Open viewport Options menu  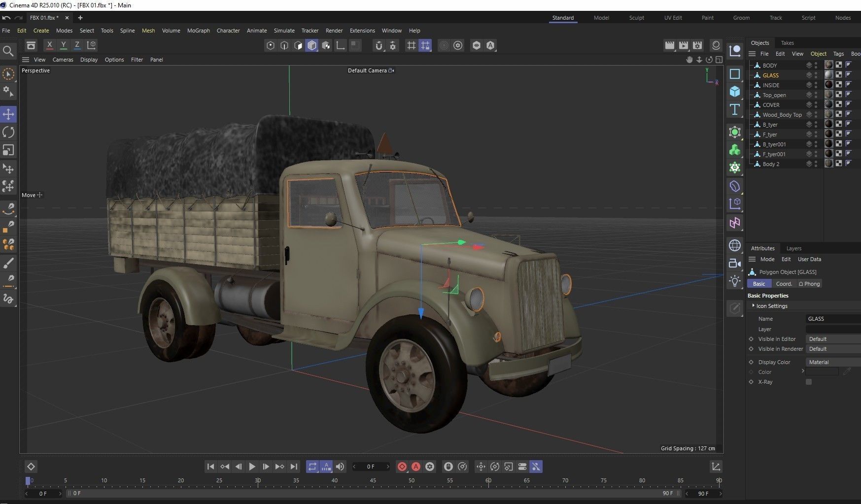[114, 60]
